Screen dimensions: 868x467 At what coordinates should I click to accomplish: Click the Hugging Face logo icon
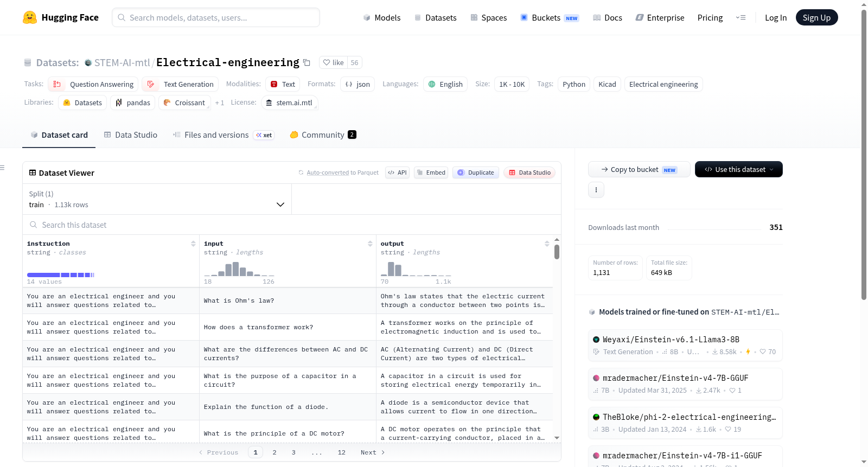[x=30, y=17]
